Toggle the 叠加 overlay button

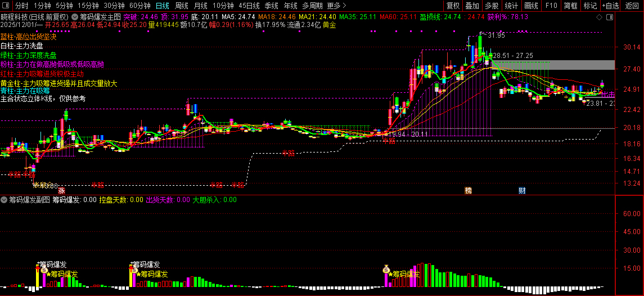(472, 6)
